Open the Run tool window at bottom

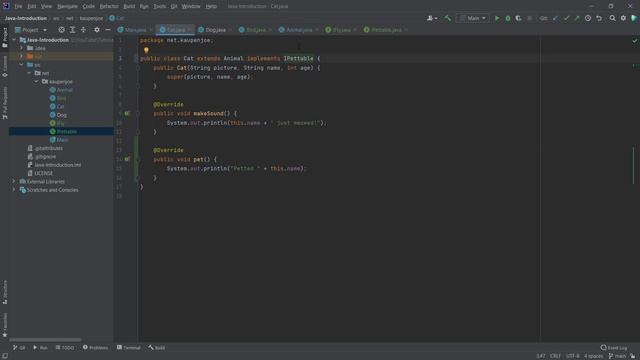40,348
